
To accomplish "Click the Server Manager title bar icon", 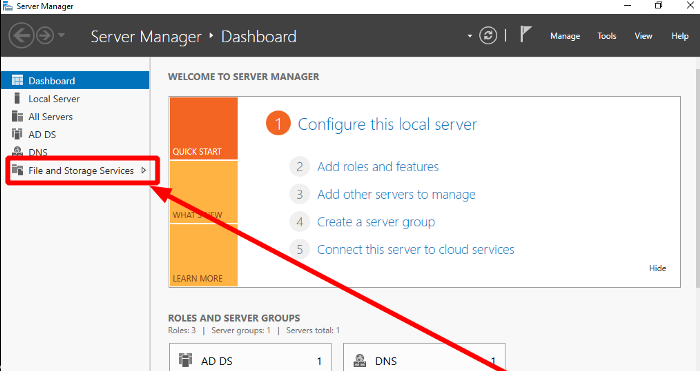I will tap(8, 6).
